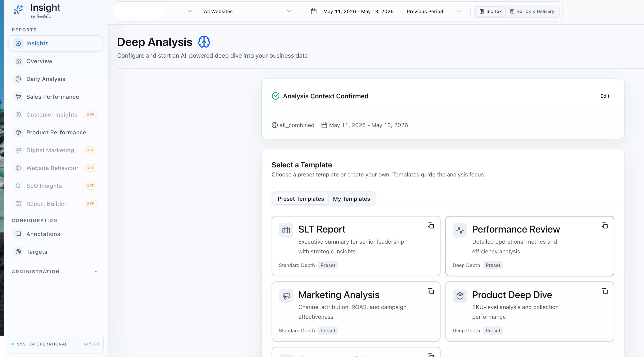Open the Previous Period comparison dropdown
This screenshot has width=644, height=357.
coord(434,12)
